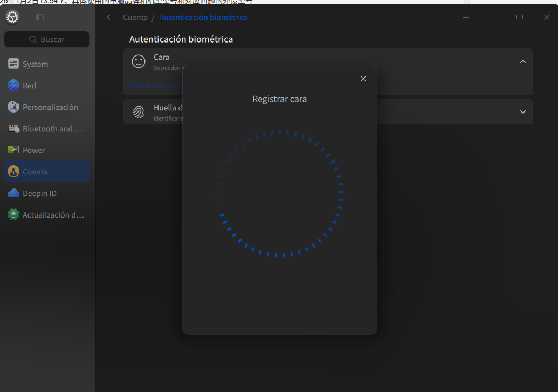
Task: Click the Cuenta breadcrumb
Action: pyautogui.click(x=135, y=17)
